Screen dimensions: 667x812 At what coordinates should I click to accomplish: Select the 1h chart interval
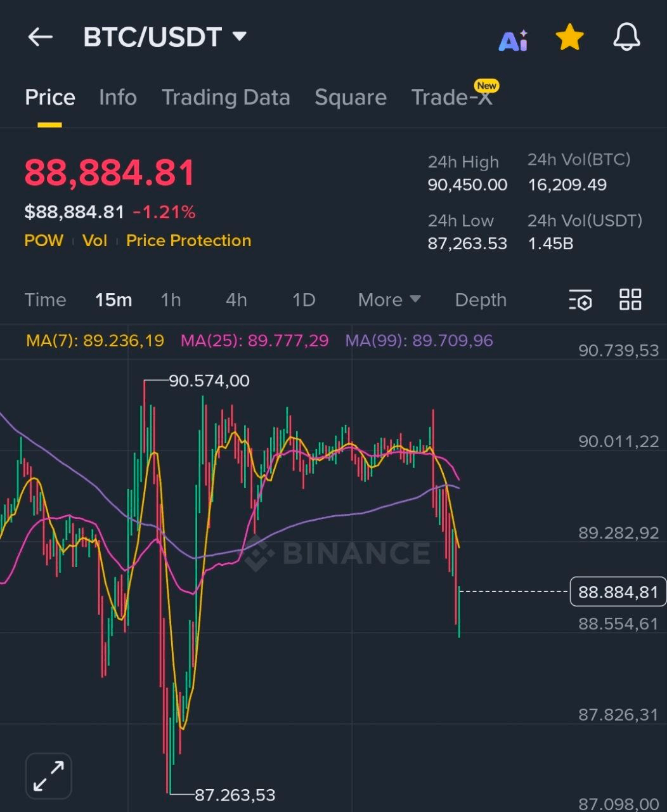[x=171, y=300]
